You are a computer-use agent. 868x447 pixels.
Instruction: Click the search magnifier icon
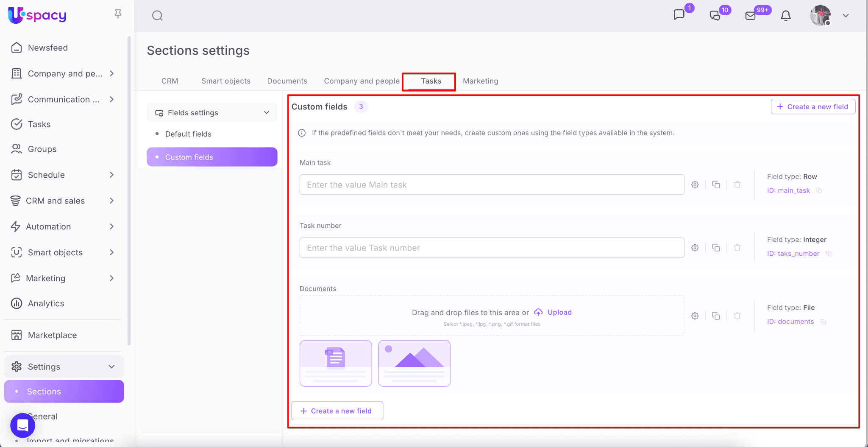[x=157, y=16]
